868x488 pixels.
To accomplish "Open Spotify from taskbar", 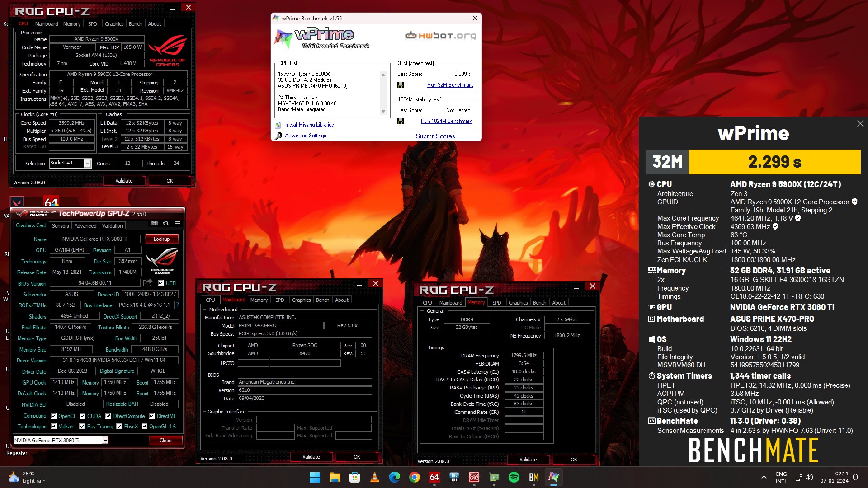I will [514, 477].
